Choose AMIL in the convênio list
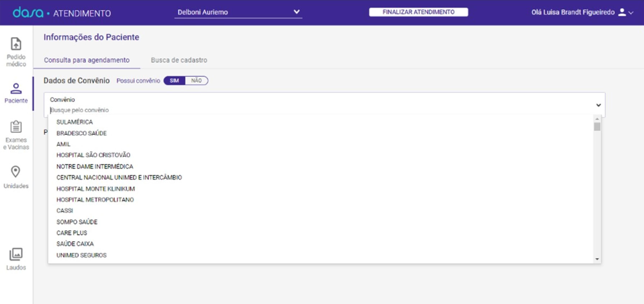This screenshot has width=644, height=304. click(x=321, y=144)
